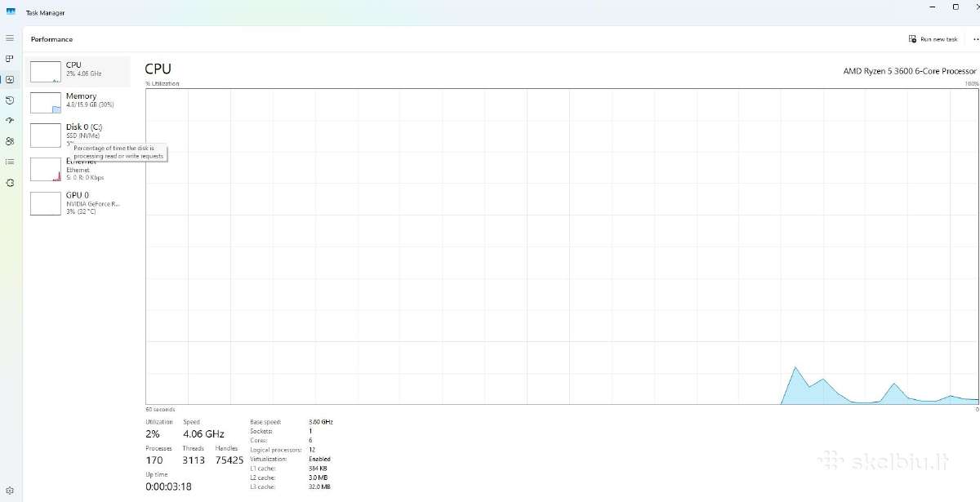Click the Threads count 3113

(x=194, y=460)
